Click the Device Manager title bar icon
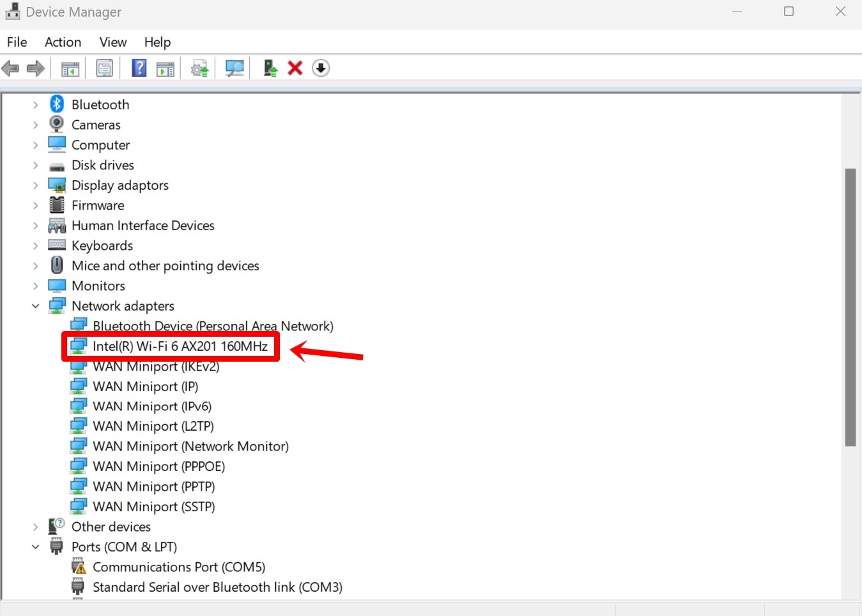862x616 pixels. pos(12,12)
